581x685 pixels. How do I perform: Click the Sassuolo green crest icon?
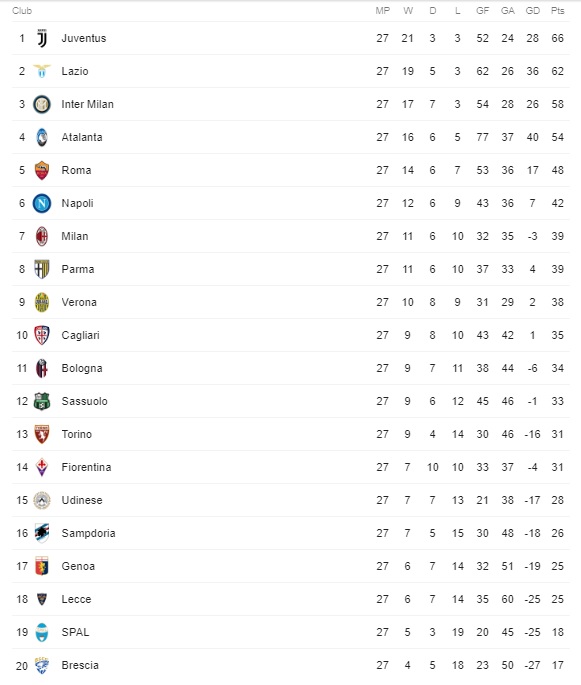tap(42, 401)
